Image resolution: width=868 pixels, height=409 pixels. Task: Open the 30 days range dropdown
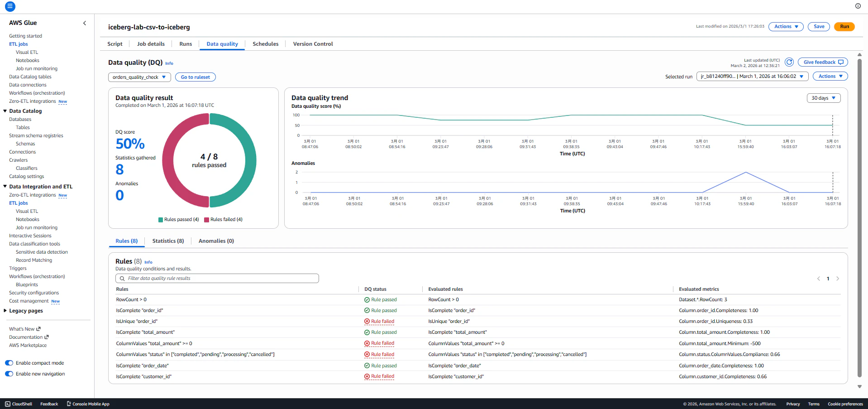pos(824,98)
